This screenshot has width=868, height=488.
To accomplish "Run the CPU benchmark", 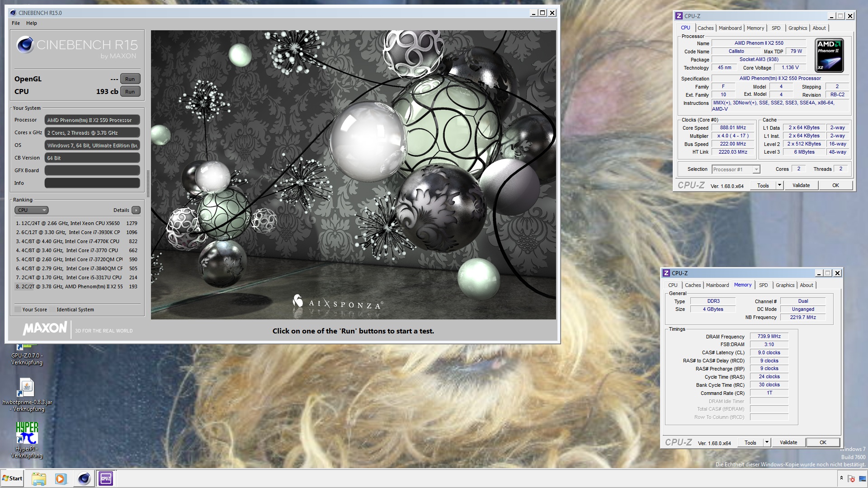I will [130, 92].
